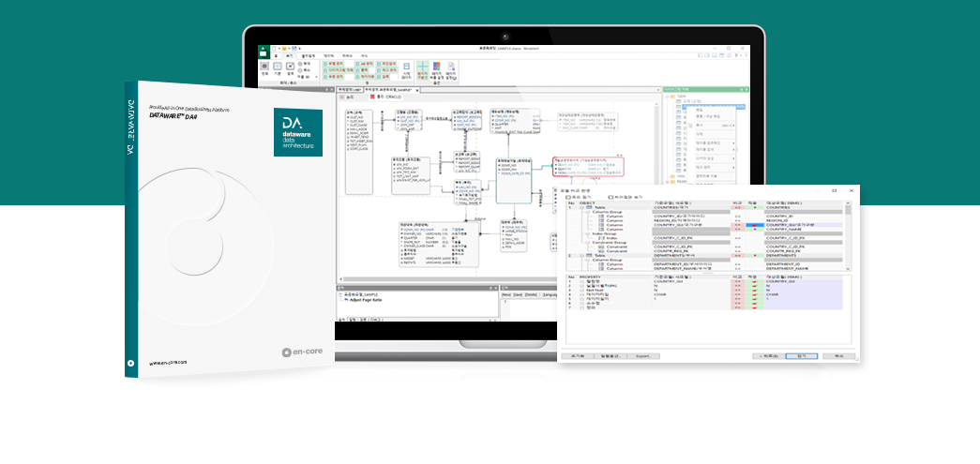Click the blue highlighted apply cell in COUNTRY_GU row
Viewport: 980px width, 464px height.
pyautogui.click(x=755, y=225)
